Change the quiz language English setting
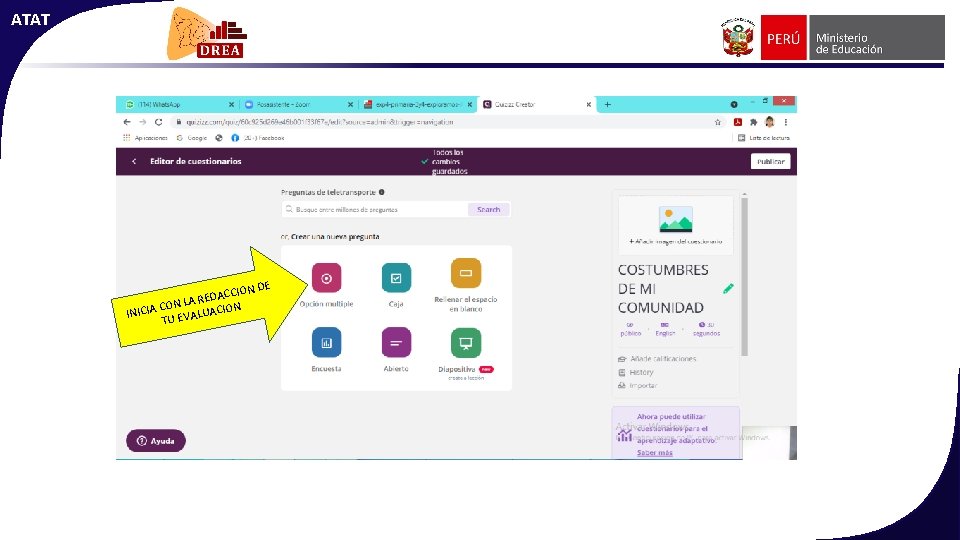The height and width of the screenshot is (540, 960). point(665,329)
